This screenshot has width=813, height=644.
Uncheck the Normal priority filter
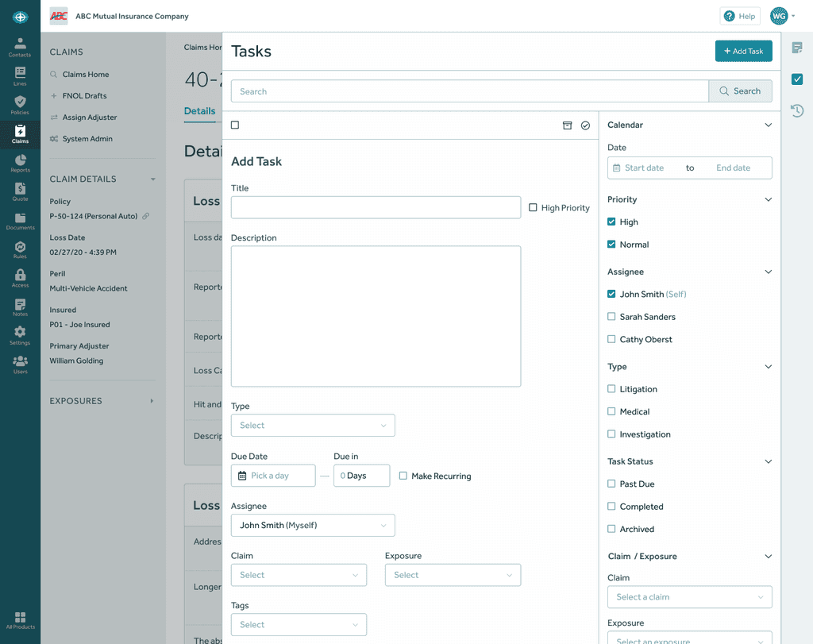pos(611,245)
